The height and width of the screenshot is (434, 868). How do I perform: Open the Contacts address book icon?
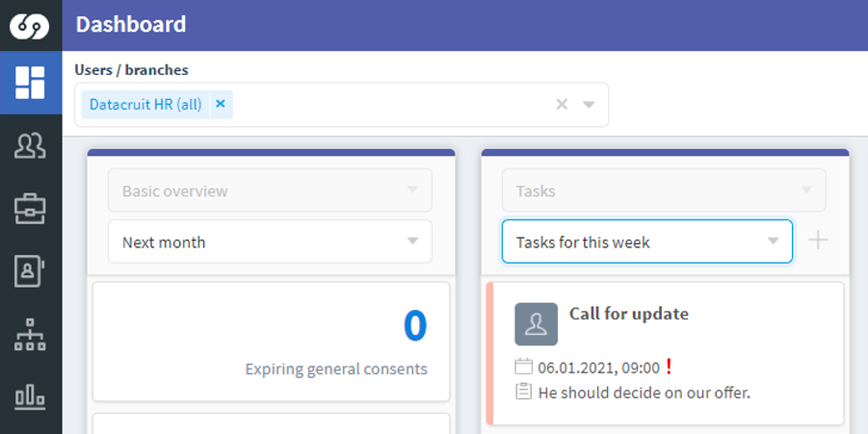coord(29,271)
